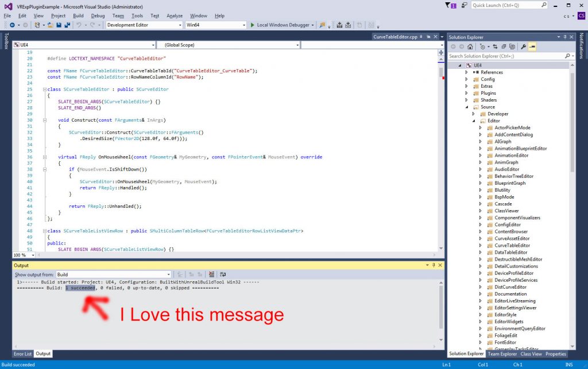
Task: Open the Global Scope dropdown
Action: (x=228, y=45)
